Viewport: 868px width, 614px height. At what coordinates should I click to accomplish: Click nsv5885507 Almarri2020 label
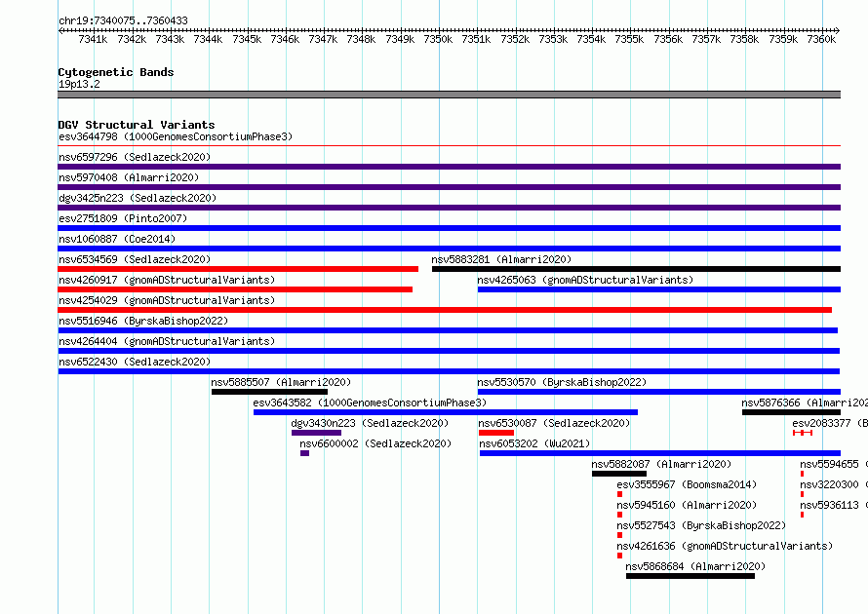(281, 382)
